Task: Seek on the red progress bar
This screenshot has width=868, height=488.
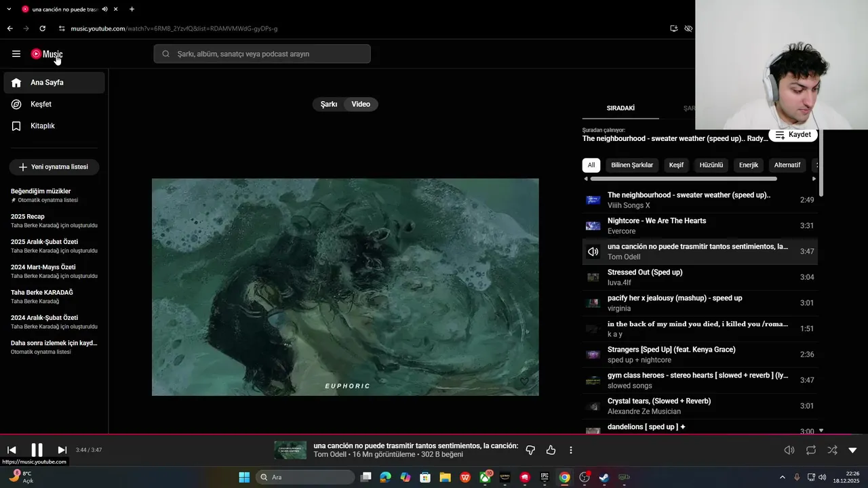Action: tap(434, 434)
